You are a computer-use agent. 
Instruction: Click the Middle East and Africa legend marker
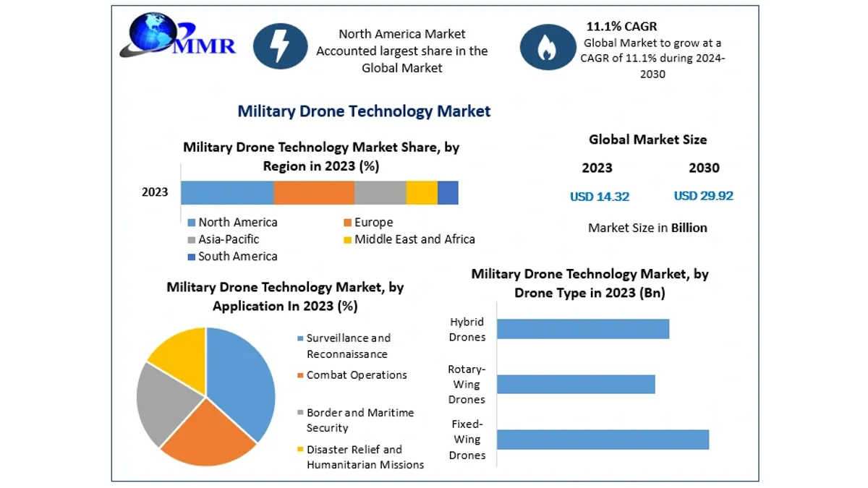point(347,239)
